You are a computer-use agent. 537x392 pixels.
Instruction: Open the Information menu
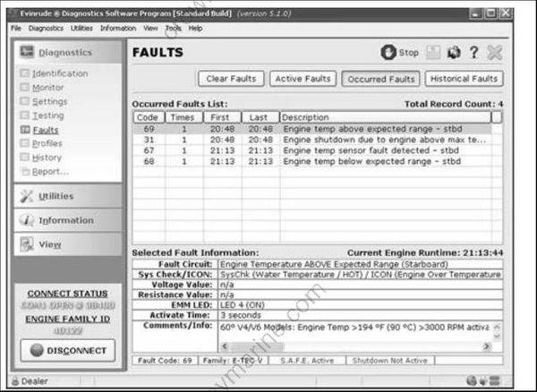(x=118, y=29)
